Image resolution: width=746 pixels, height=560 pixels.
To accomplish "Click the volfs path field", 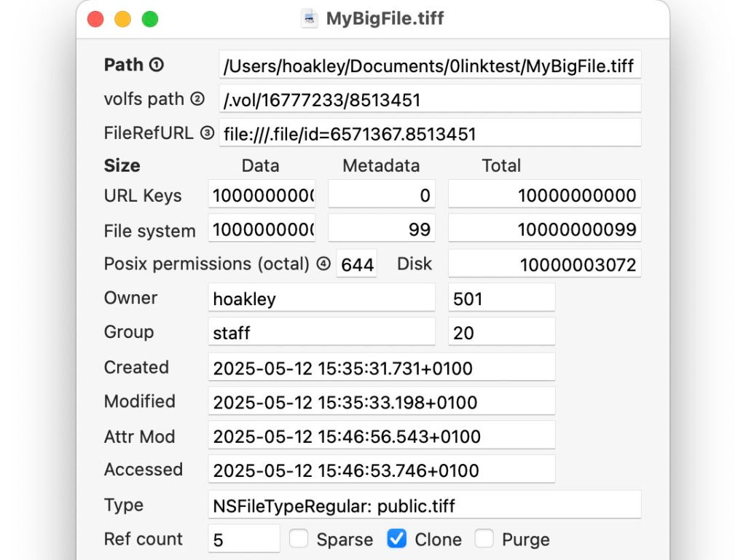I will 430,100.
